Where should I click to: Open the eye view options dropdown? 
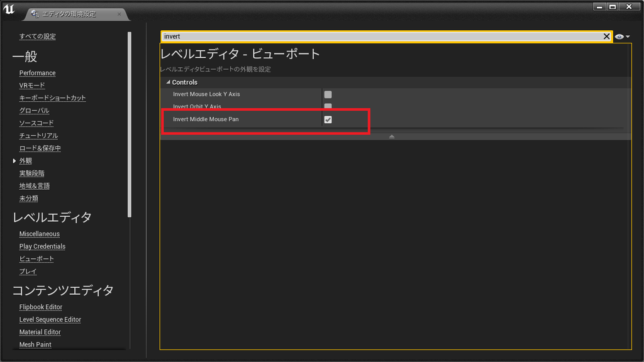tap(622, 36)
